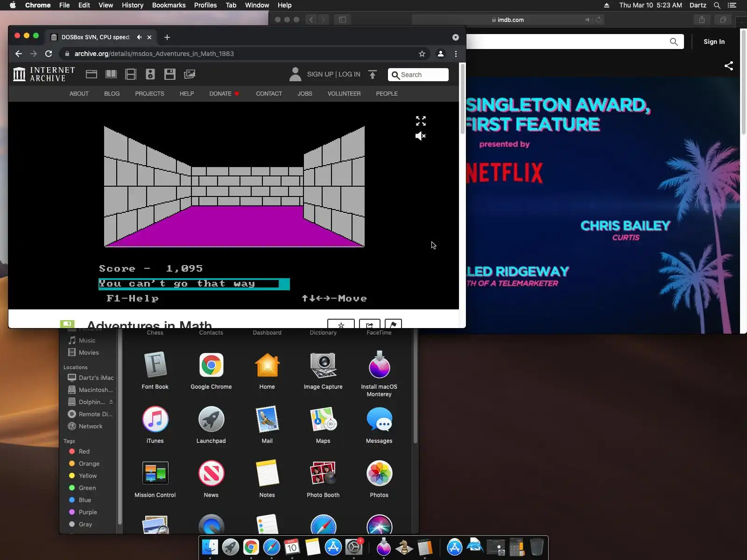Open the Internet Archive video film icon

131,74
